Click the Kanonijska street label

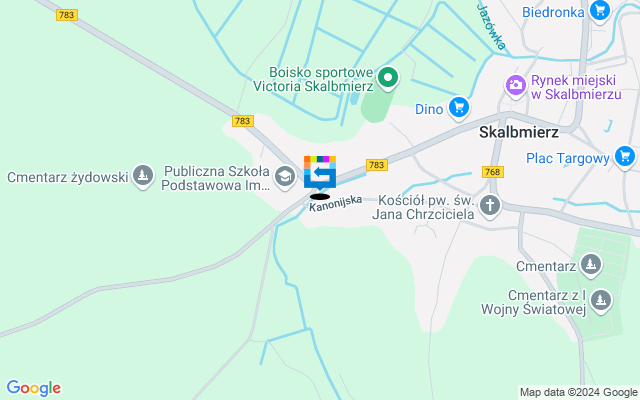click(x=336, y=203)
